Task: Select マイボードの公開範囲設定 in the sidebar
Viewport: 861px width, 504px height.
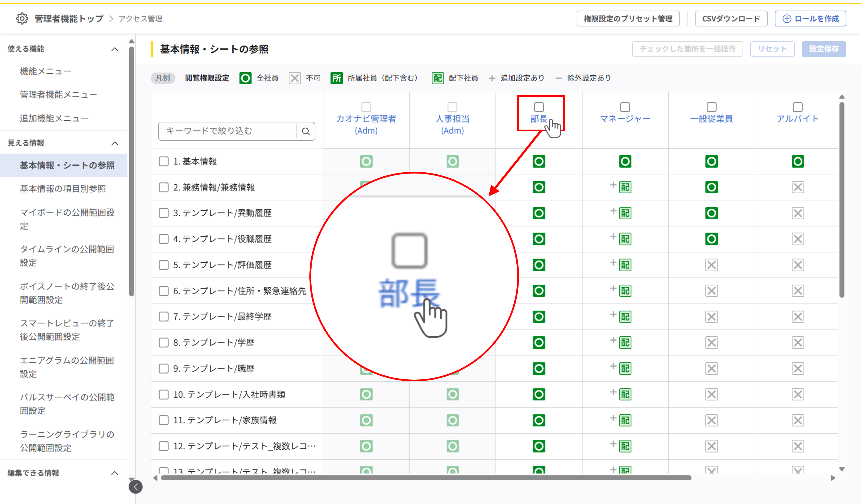Action: click(67, 219)
